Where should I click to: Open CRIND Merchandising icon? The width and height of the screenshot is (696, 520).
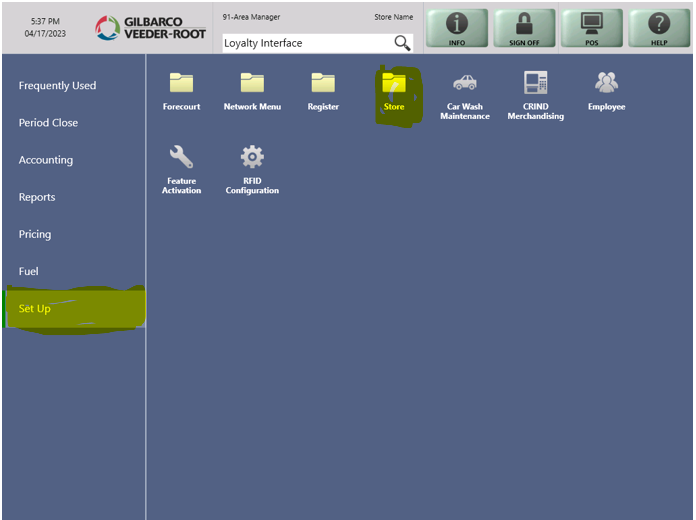click(536, 84)
